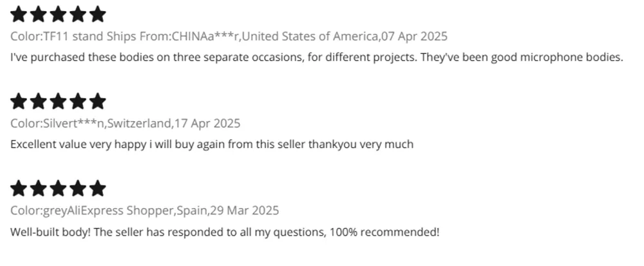Click the middle star of the Spain review
Viewport: 644px width, 266px height.
tap(58, 188)
